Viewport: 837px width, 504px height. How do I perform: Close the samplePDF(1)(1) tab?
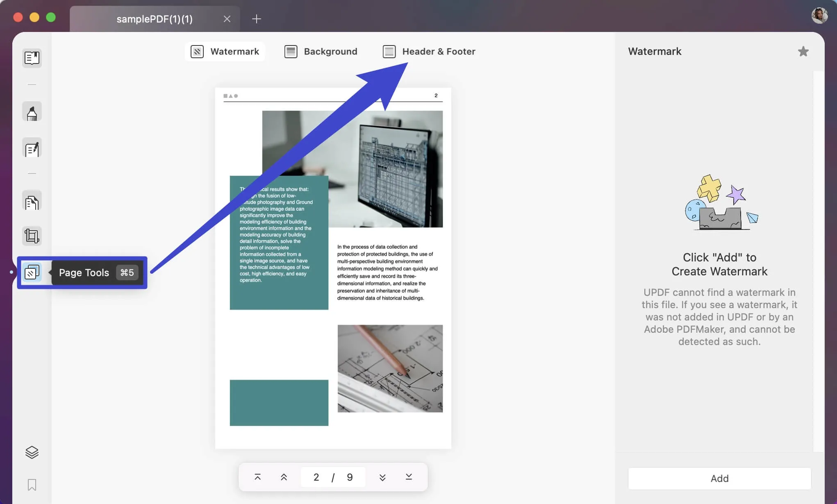point(227,18)
